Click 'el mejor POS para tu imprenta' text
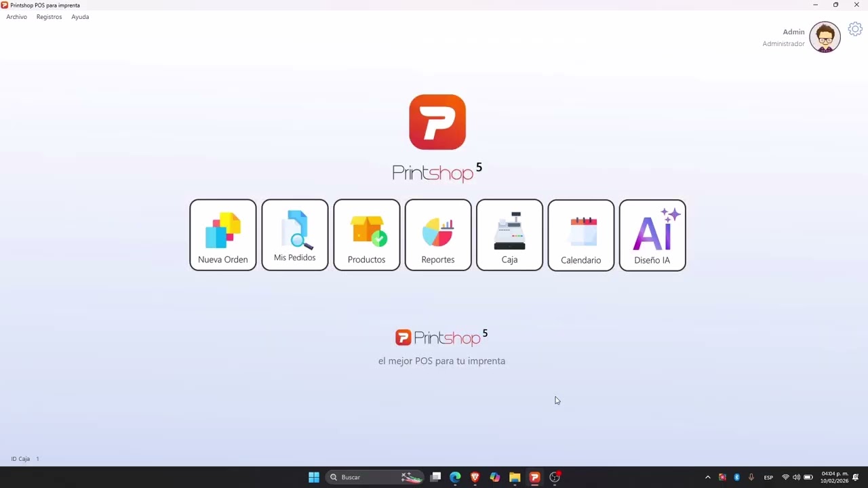This screenshot has width=868, height=488. pyautogui.click(x=441, y=361)
